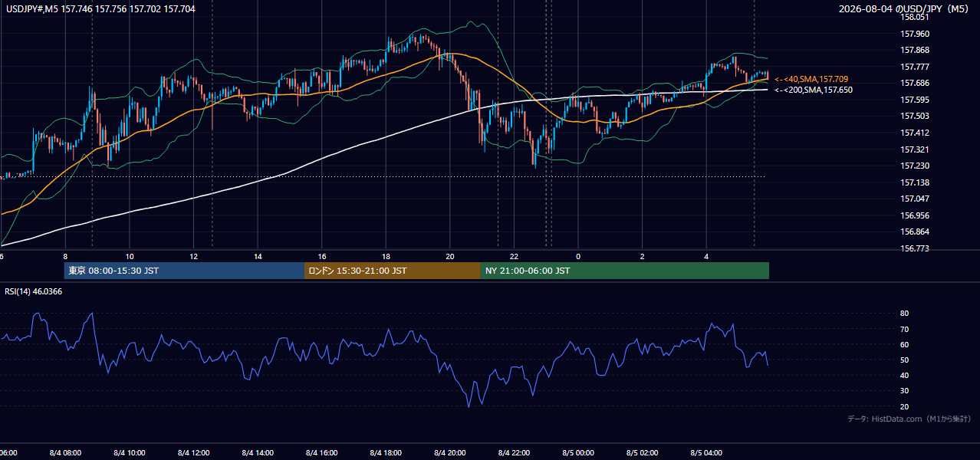The width and height of the screenshot is (980, 460).
Task: Click the RSI(14) 46.0366 indicator label
Action: [x=34, y=291]
